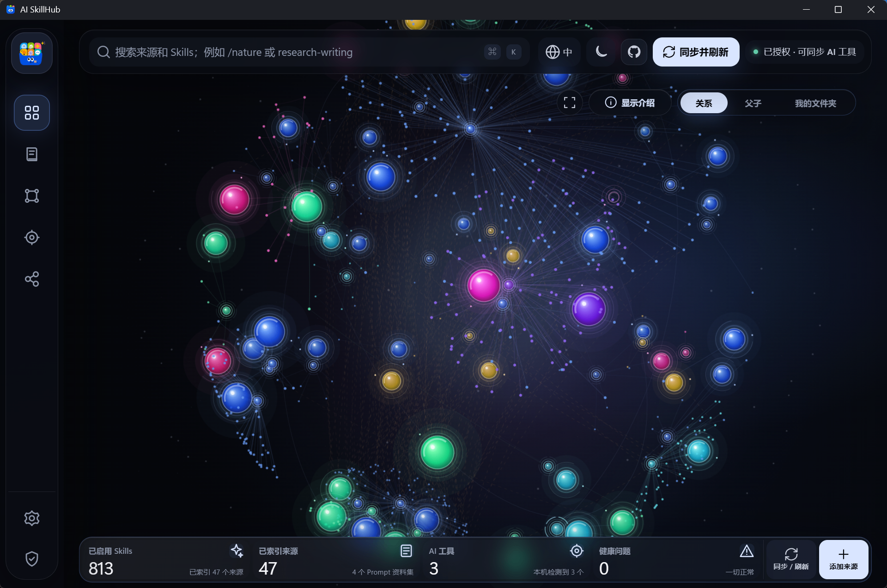Click 已索引 47 个来源 text
This screenshot has height=588, width=887.
click(x=216, y=572)
